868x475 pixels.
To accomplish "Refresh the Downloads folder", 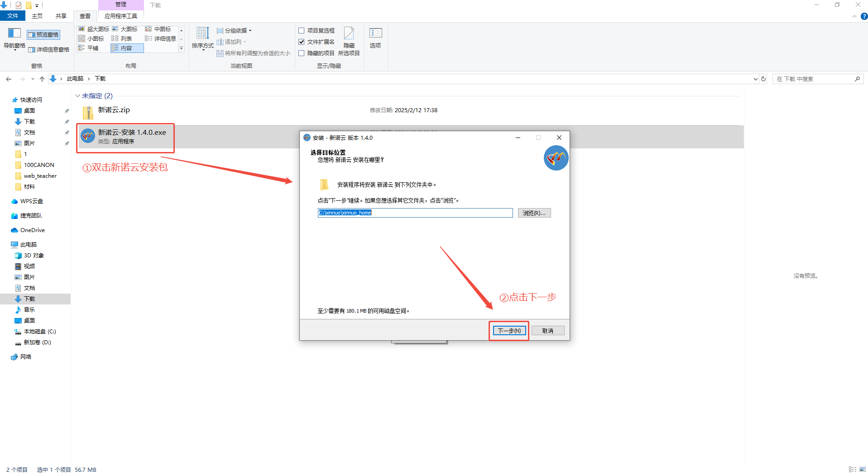I will (763, 79).
